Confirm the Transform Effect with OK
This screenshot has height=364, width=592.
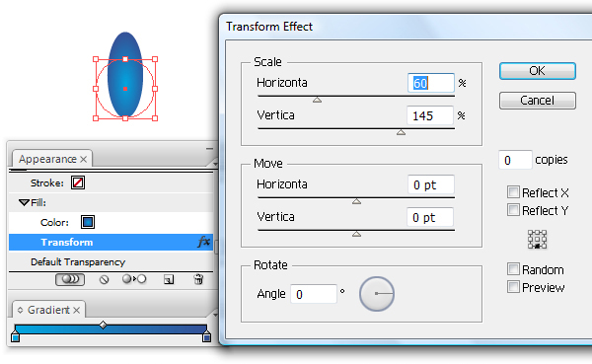538,71
